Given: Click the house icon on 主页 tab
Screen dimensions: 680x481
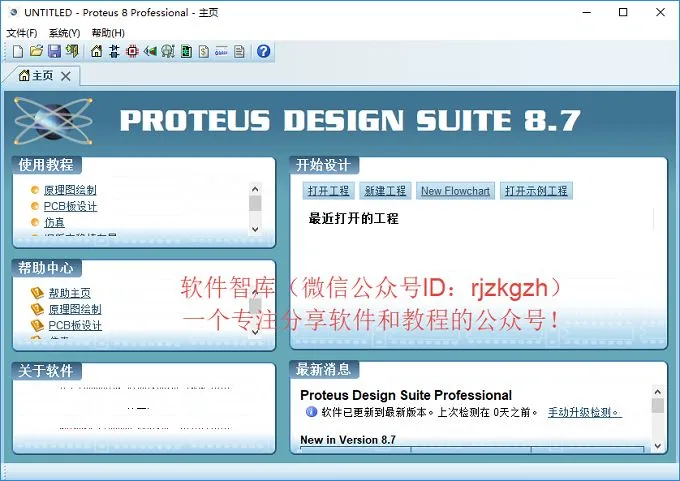Looking at the screenshot, I should [24, 75].
